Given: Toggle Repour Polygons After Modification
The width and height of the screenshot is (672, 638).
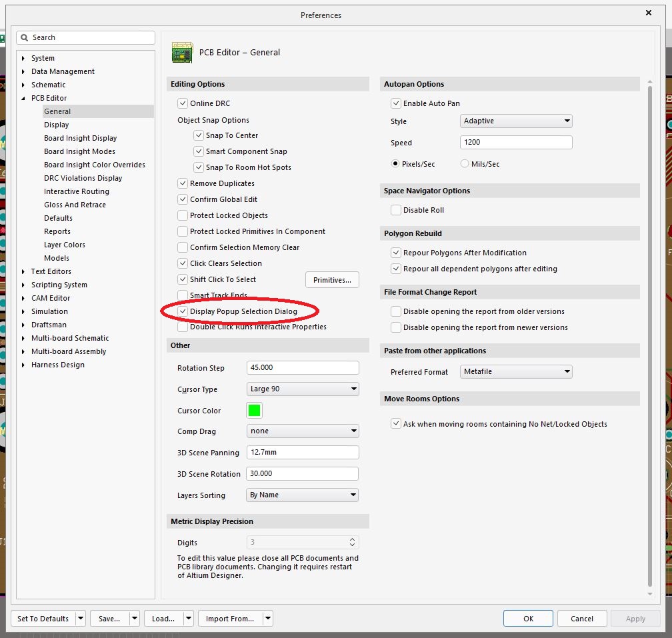Looking at the screenshot, I should point(395,253).
